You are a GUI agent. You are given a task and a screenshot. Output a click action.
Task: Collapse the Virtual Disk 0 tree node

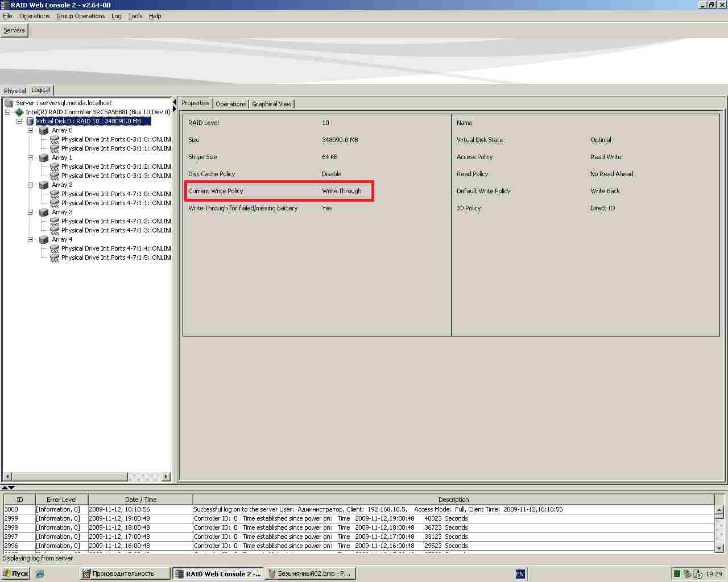click(19, 121)
